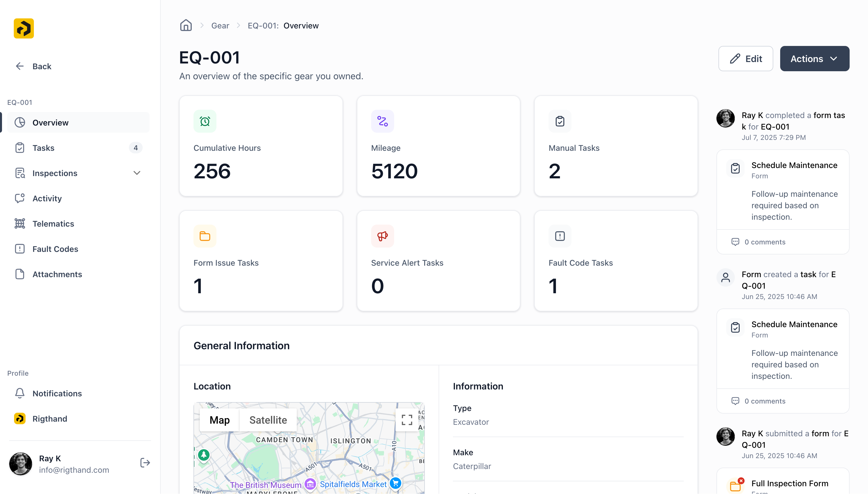This screenshot has height=494, width=868.
Task: Click the Service Alert megaphone icon
Action: click(382, 236)
